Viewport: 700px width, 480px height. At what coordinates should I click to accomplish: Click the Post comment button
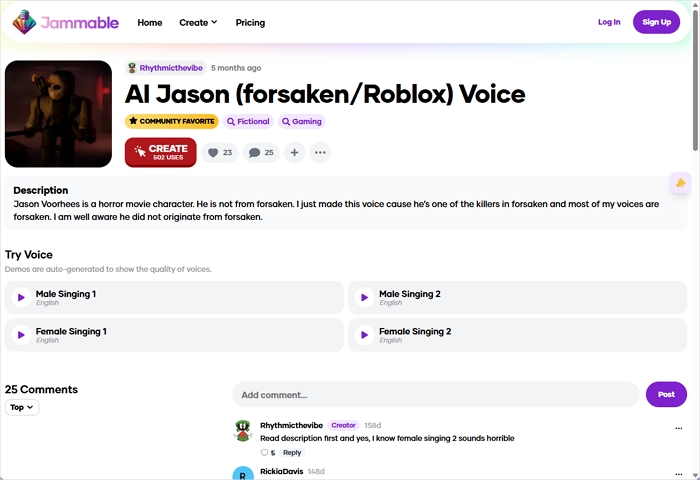(x=666, y=394)
